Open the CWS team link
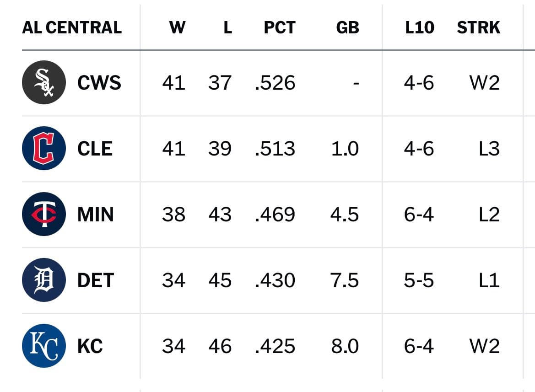The height and width of the screenshot is (392, 535). [99, 83]
